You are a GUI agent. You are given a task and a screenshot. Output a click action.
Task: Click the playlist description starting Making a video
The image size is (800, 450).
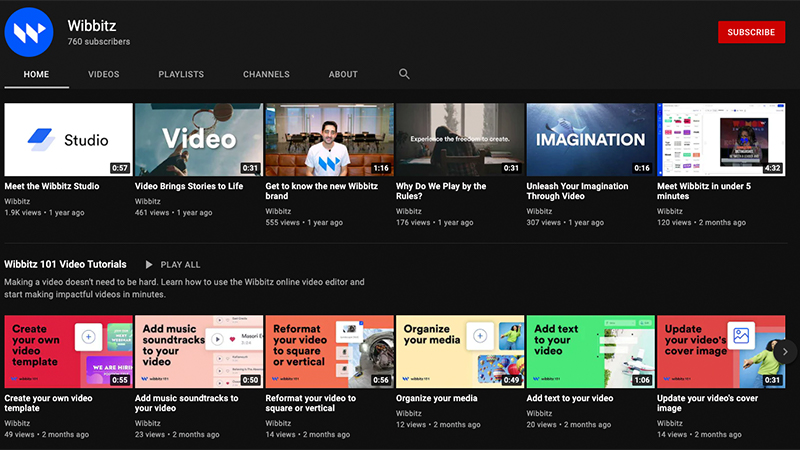(184, 288)
